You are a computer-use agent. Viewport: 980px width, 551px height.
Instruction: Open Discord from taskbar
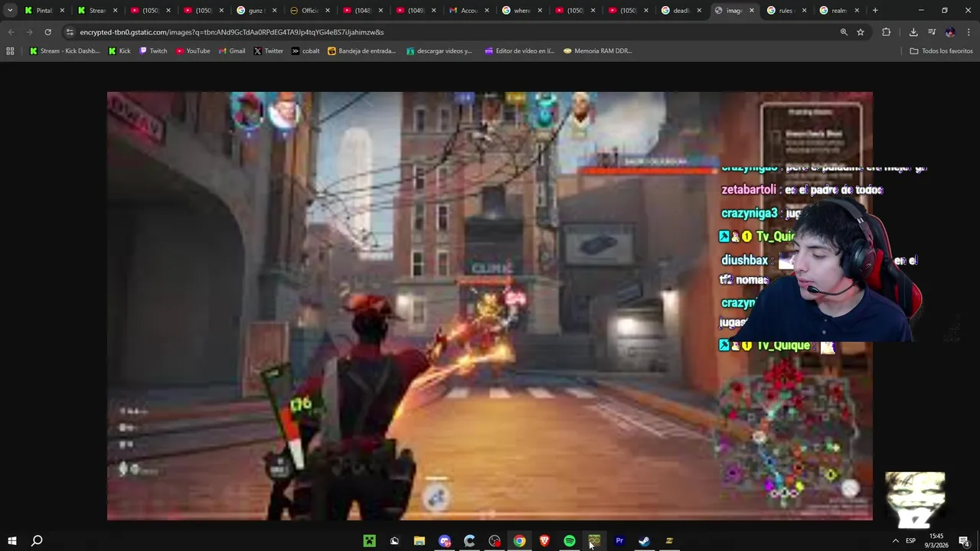(x=444, y=541)
